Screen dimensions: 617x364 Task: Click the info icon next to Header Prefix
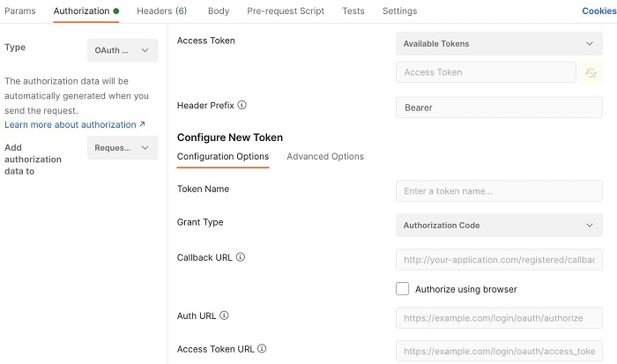point(242,105)
